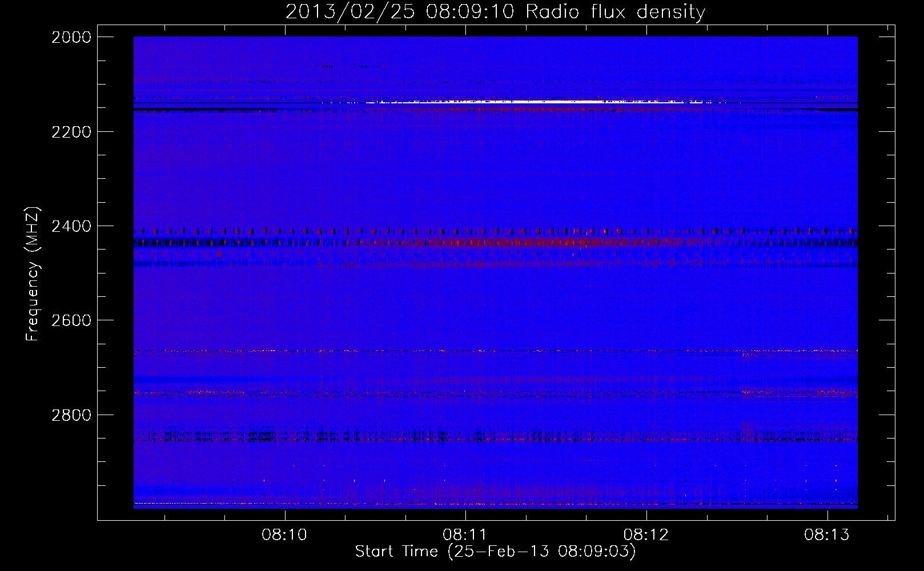This screenshot has width=924, height=571.
Task: Click the 2000 frequency axis label
Action: pos(71,37)
